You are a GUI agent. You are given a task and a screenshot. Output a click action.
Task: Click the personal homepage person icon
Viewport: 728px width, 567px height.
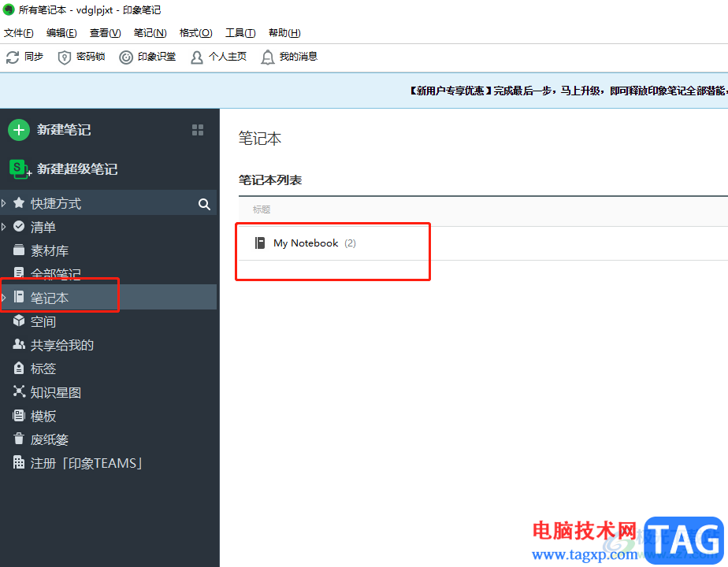[197, 57]
